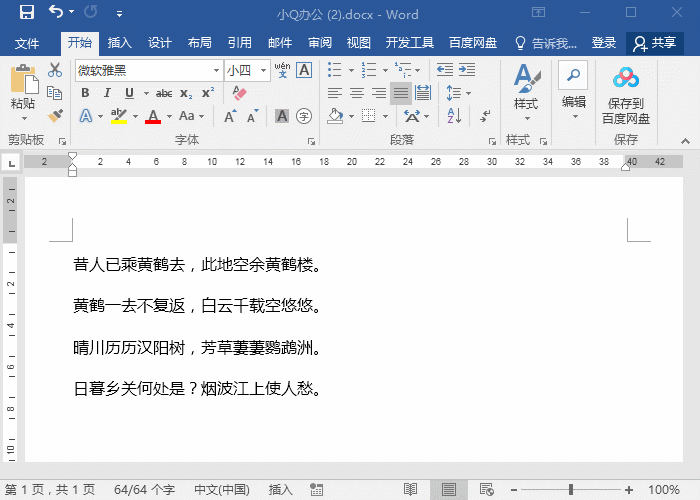Collapse the ribbon with the chevron
The width and height of the screenshot is (700, 500).
[x=685, y=141]
